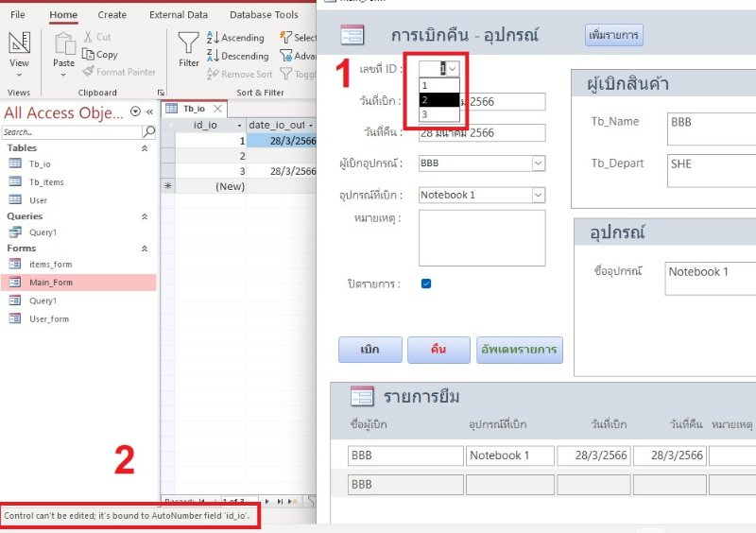Collapse the navigation pane with double-chevron

pyautogui.click(x=149, y=112)
